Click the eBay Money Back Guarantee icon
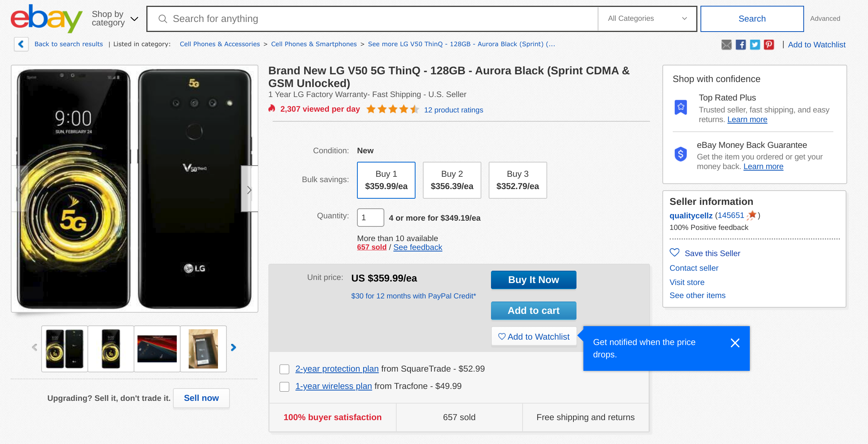The width and height of the screenshot is (868, 444). pos(680,154)
